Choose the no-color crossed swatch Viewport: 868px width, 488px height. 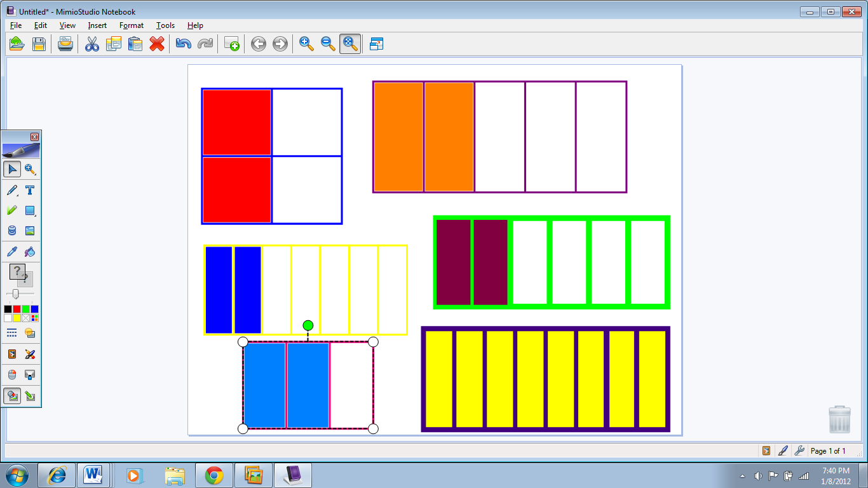click(25, 318)
